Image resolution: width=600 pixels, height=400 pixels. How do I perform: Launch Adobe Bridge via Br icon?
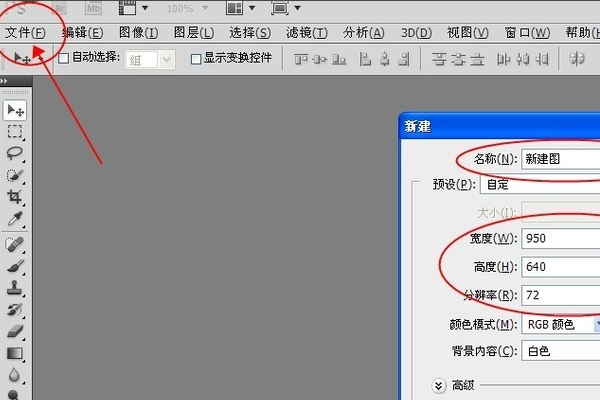coord(60,8)
